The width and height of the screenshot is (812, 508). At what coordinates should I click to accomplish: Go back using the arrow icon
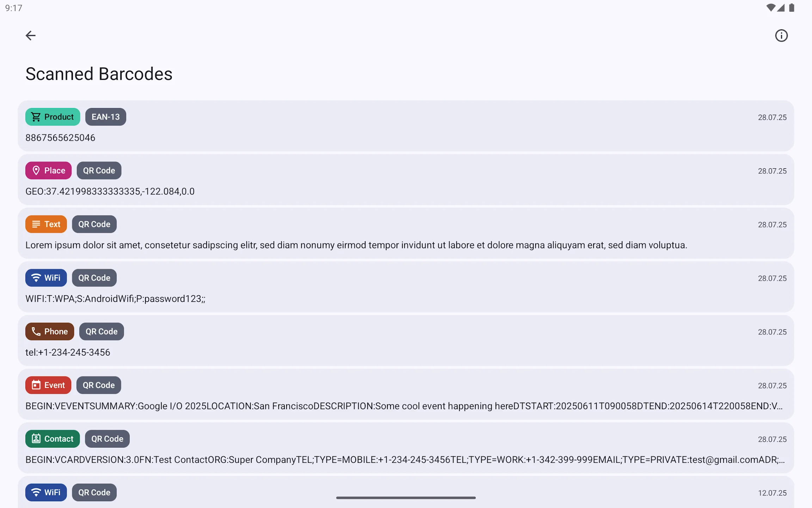point(31,36)
